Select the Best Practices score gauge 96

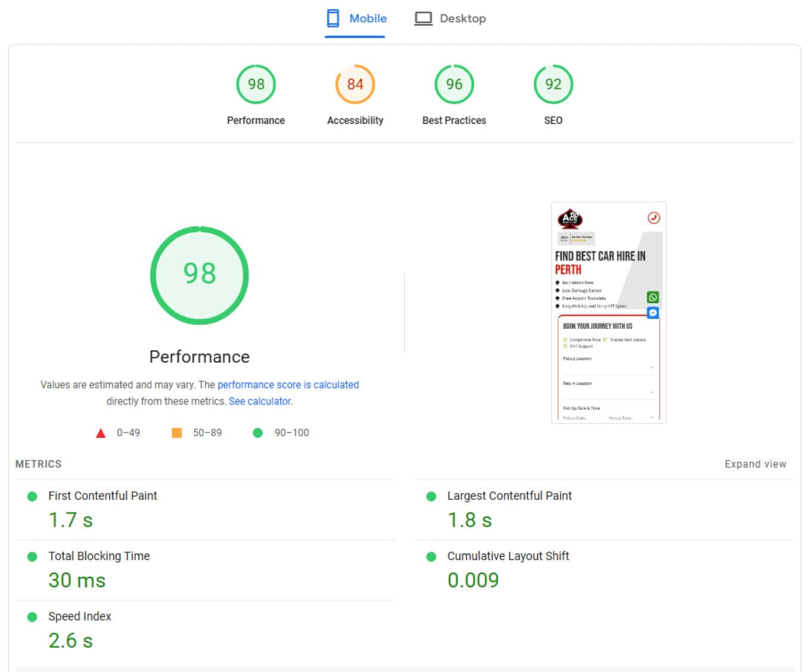[454, 85]
